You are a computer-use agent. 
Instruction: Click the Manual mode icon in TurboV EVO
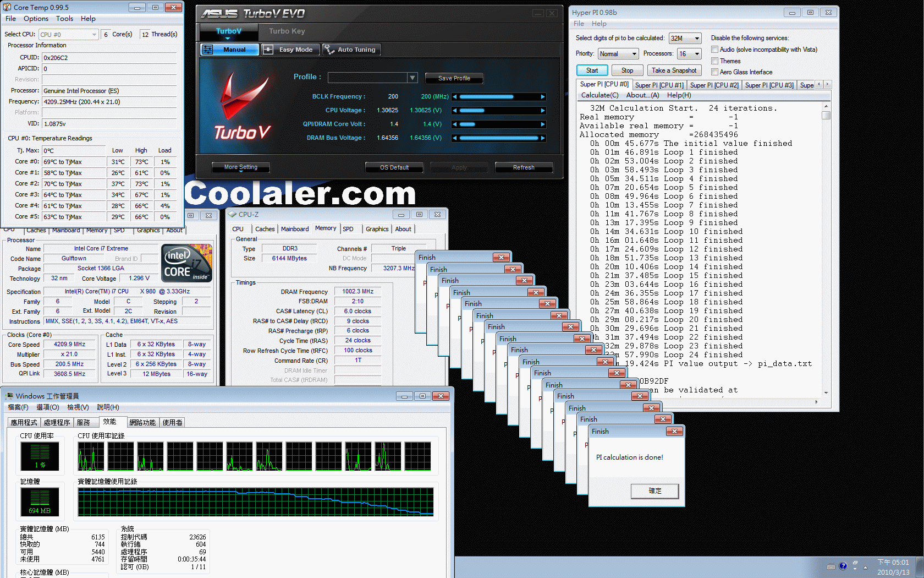pyautogui.click(x=207, y=50)
